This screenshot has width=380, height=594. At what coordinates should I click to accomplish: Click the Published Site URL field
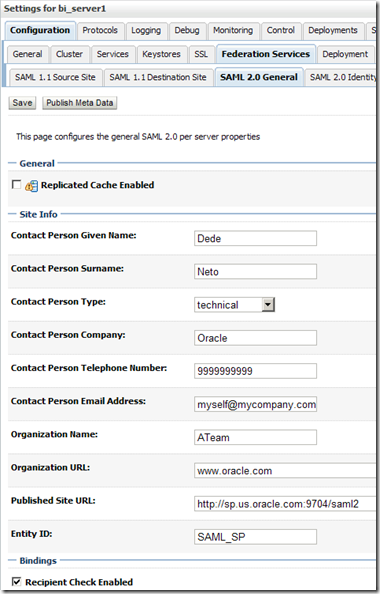285,503
